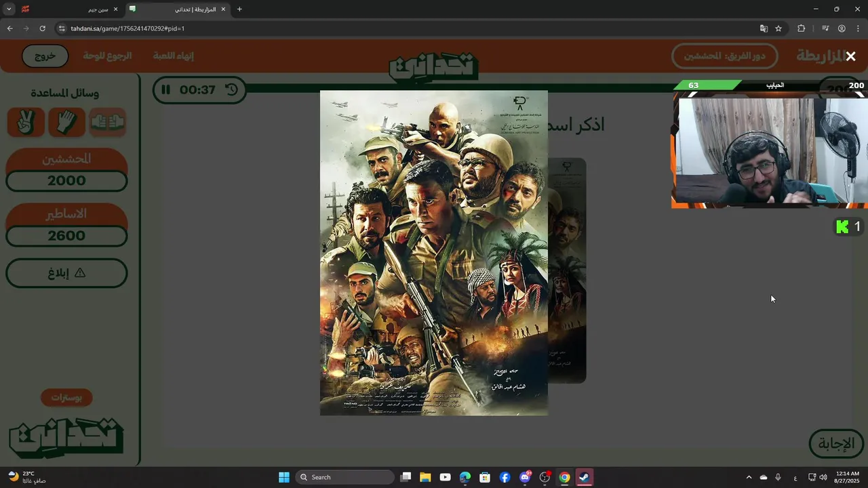This screenshot has height=488, width=868.
Task: Reveal the answer with الإجابة button
Action: (836, 444)
